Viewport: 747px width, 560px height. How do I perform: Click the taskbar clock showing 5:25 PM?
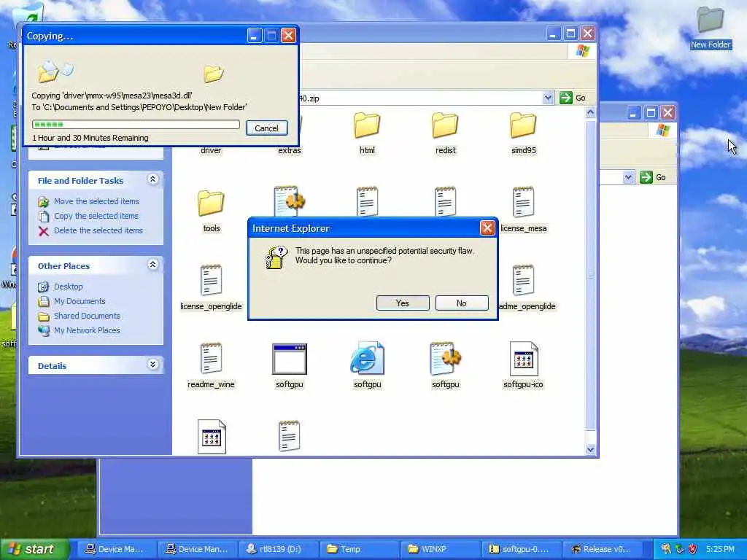(x=720, y=549)
